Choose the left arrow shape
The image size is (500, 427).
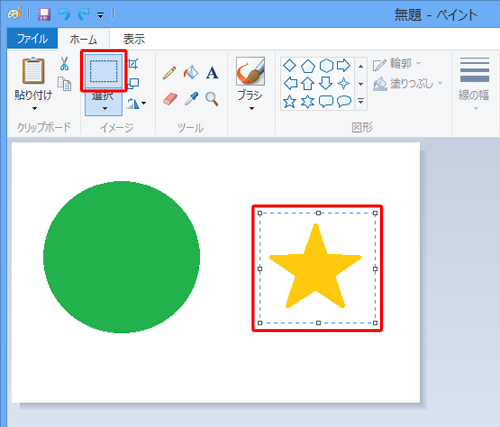coord(290,83)
